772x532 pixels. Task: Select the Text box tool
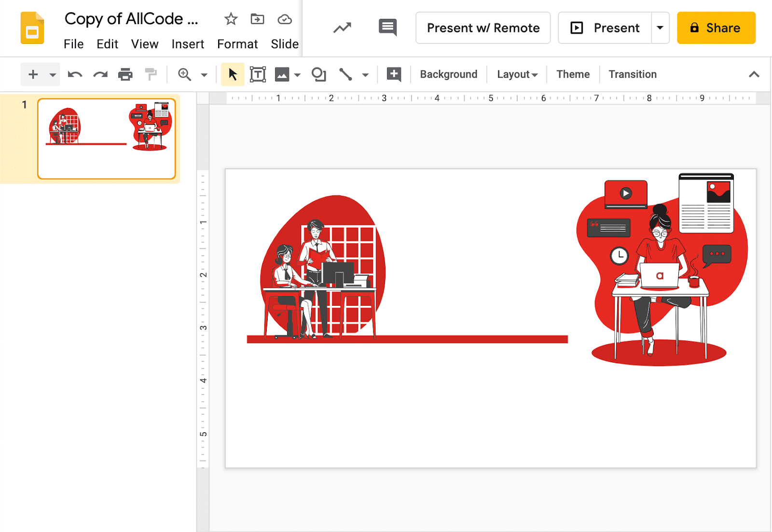coord(258,74)
